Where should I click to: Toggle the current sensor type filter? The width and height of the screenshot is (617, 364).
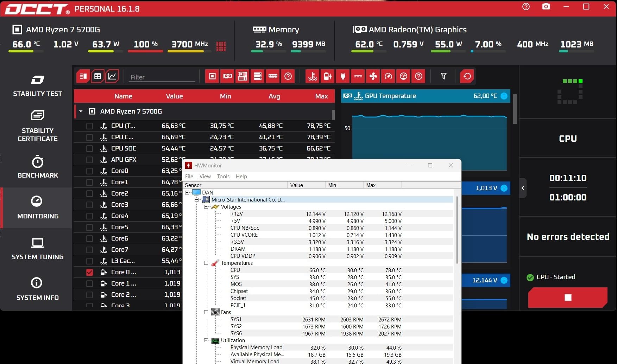358,76
